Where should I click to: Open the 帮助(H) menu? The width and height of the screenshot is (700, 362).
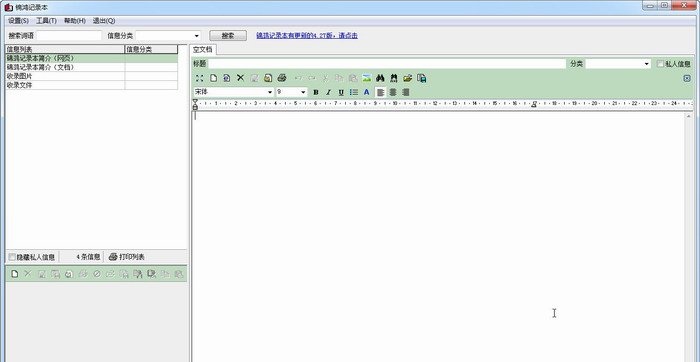[75, 21]
